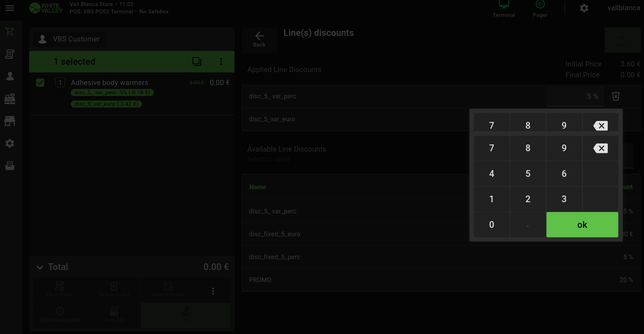Click the 'Line(s) discounts' heading
Screen dimensions: 644x334
(x=319, y=33)
